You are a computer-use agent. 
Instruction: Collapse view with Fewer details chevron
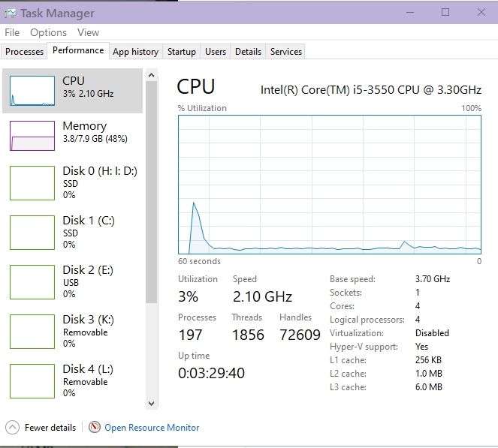point(12,428)
